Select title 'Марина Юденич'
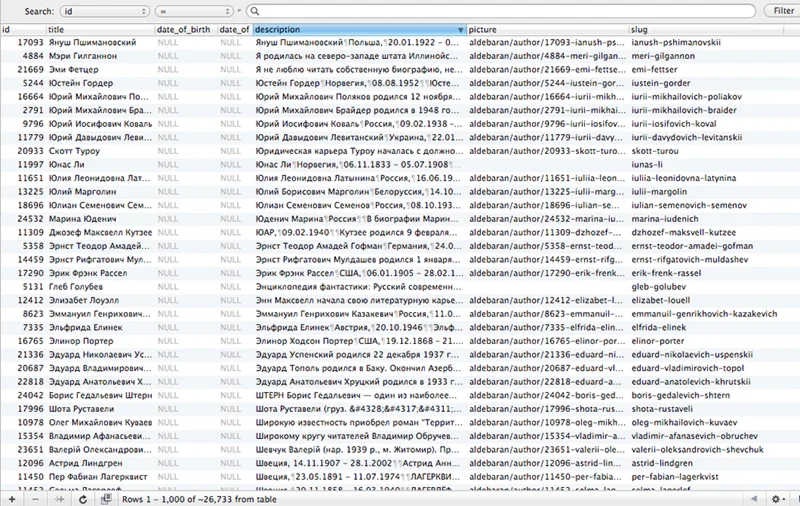Image resolution: width=800 pixels, height=506 pixels. [83, 219]
